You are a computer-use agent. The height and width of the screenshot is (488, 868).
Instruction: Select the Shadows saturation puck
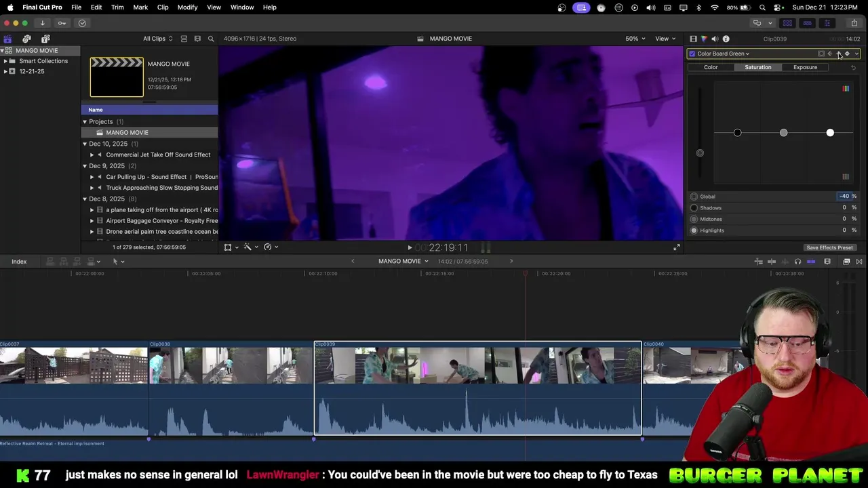738,133
